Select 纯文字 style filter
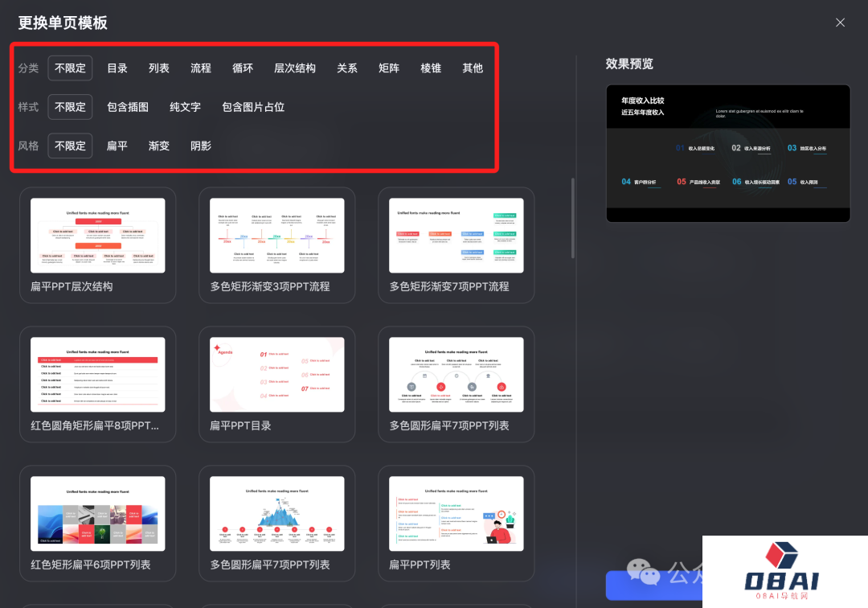 click(x=185, y=107)
